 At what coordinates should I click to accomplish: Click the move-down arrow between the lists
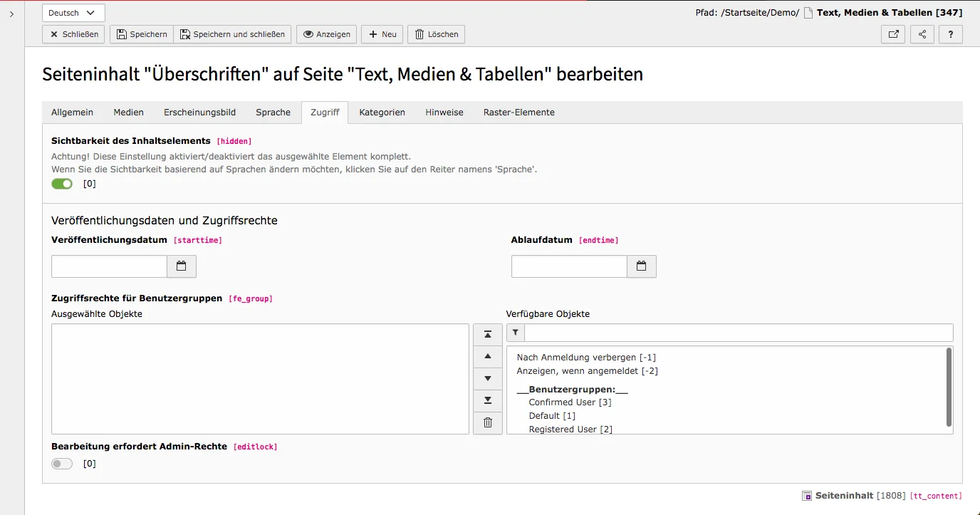coord(487,378)
